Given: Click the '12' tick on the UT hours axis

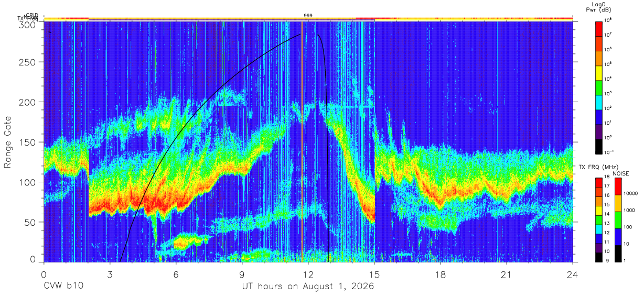Looking at the screenshot, I should 308,274.
